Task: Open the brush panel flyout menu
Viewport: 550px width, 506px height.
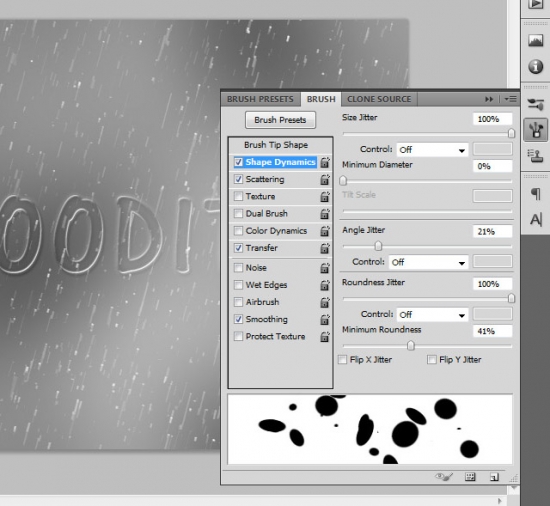Action: point(510,99)
